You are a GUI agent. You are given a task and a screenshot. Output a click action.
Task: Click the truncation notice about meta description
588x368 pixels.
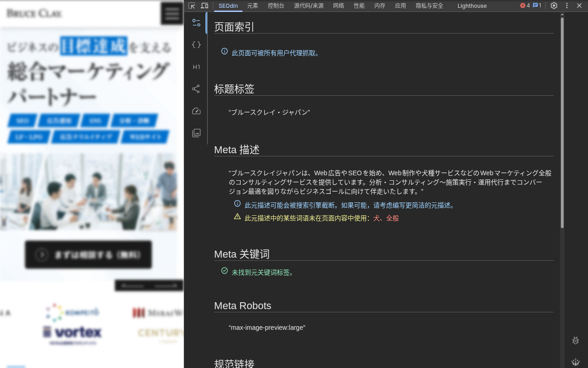[x=351, y=205]
